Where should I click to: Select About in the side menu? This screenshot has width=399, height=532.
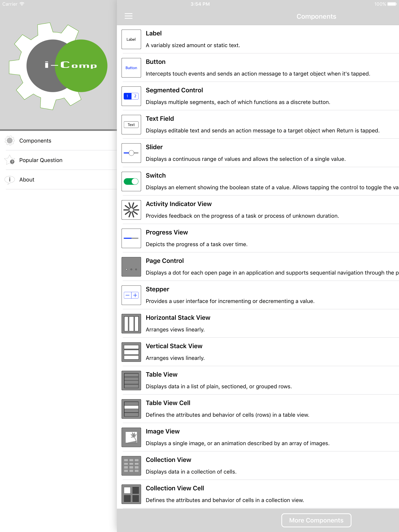point(27,180)
